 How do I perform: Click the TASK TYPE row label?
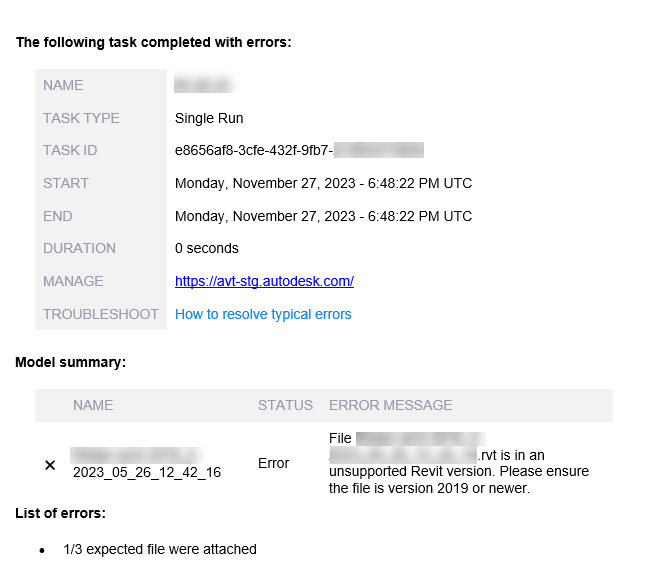(81, 118)
